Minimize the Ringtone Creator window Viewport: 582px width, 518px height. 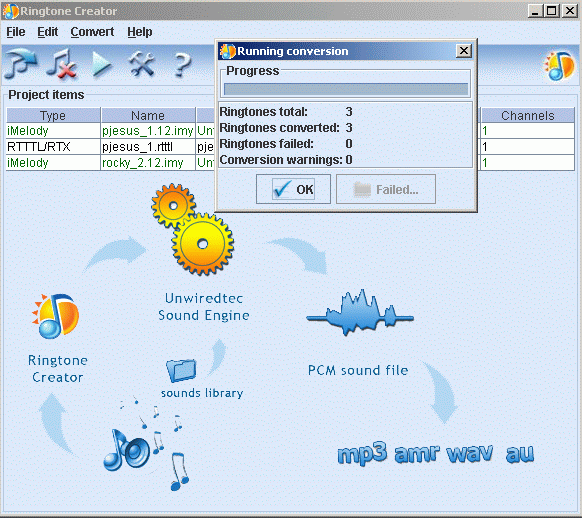pyautogui.click(x=535, y=11)
